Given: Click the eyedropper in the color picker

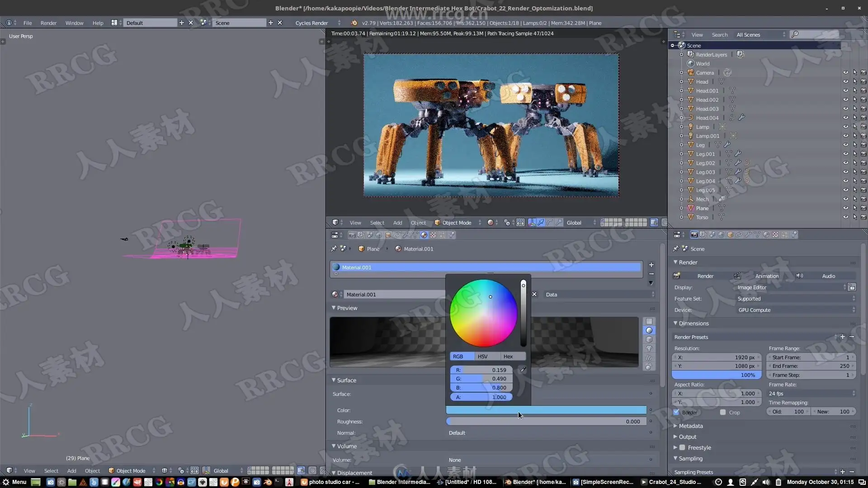Looking at the screenshot, I should coord(523,370).
